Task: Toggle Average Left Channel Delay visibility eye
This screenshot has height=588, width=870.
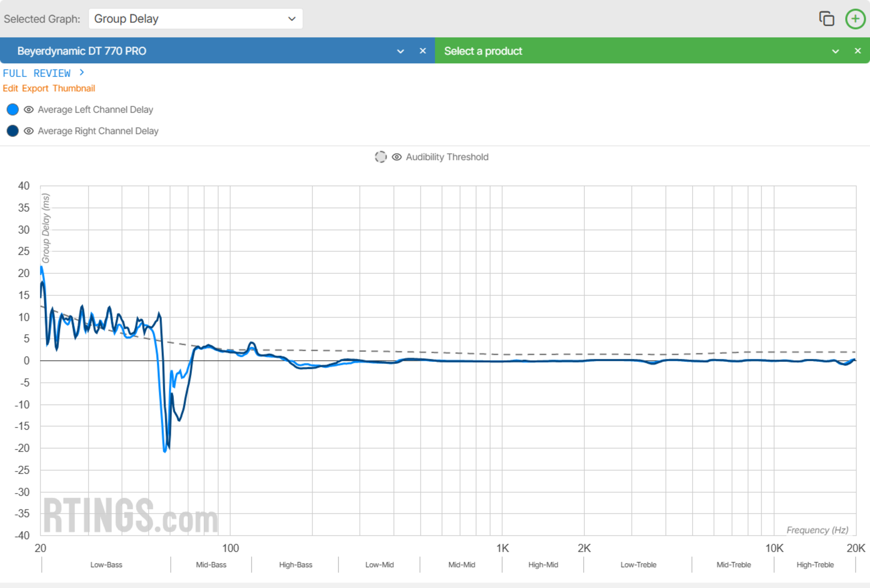Action: tap(29, 110)
